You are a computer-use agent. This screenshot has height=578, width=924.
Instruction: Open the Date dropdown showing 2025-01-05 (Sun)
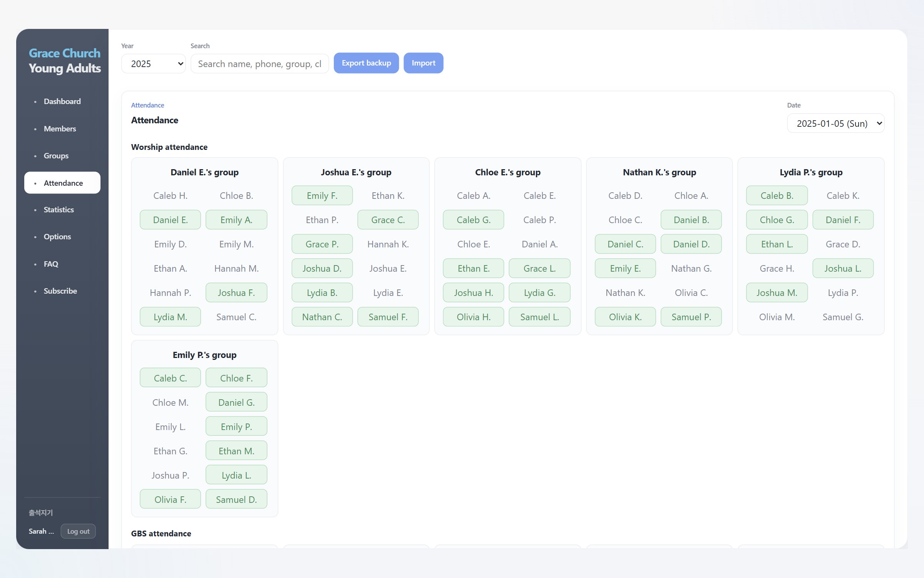click(x=835, y=123)
